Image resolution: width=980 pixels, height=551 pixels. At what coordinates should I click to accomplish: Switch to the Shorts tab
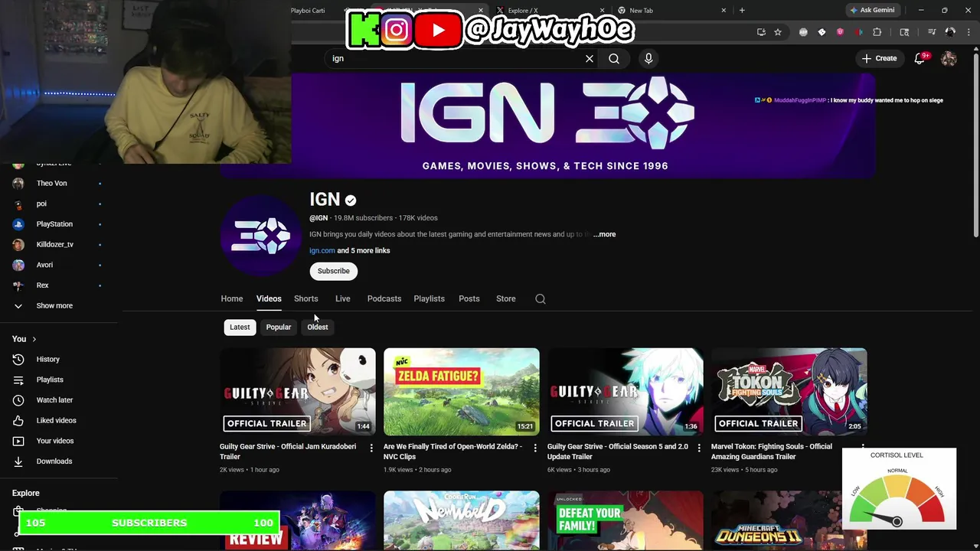click(x=305, y=298)
